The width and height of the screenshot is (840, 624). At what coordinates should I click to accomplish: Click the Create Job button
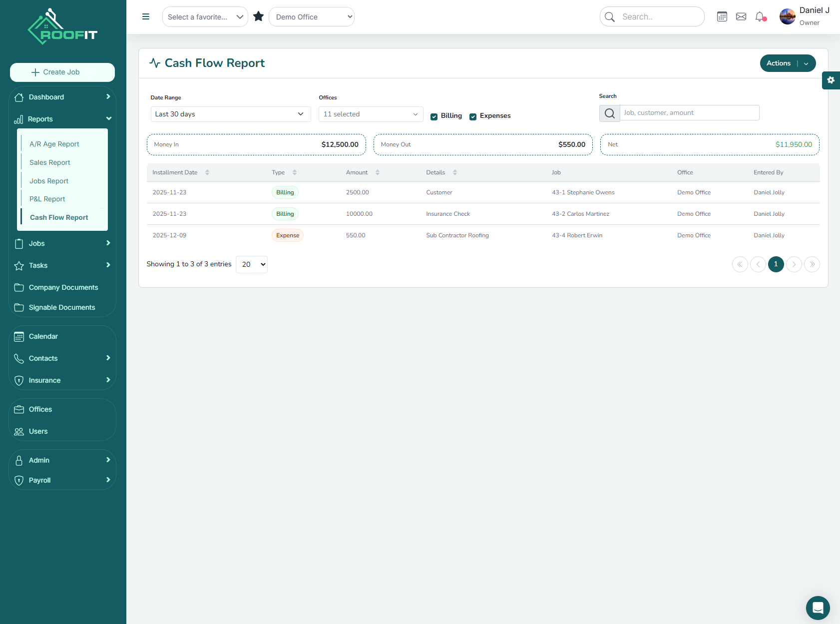click(x=62, y=72)
